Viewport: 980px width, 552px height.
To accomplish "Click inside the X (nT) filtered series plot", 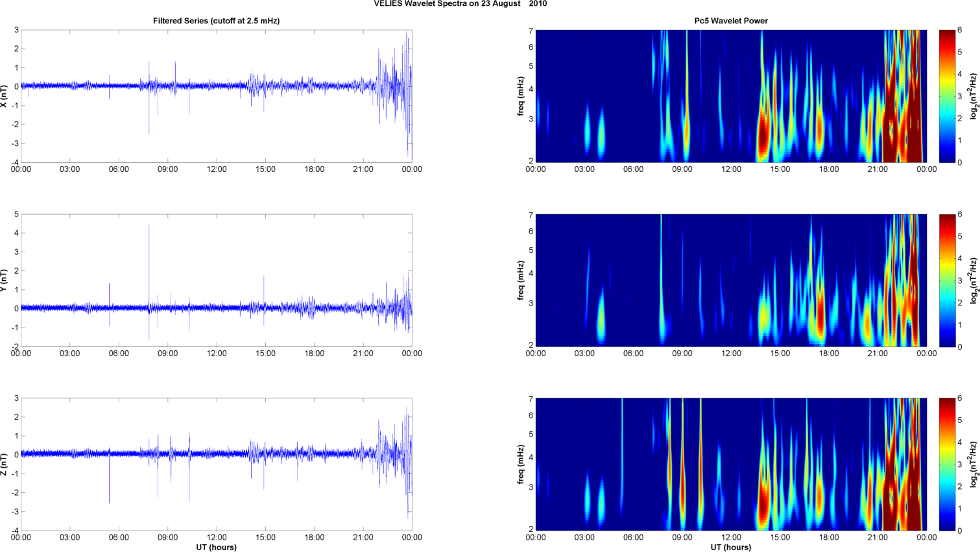I will tap(217, 96).
